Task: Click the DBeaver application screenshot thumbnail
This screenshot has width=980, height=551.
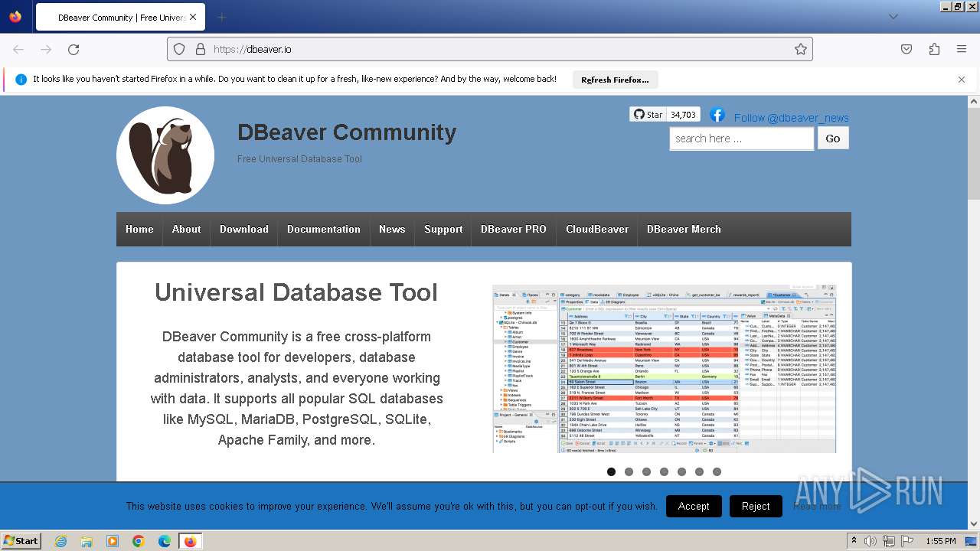Action: click(664, 369)
